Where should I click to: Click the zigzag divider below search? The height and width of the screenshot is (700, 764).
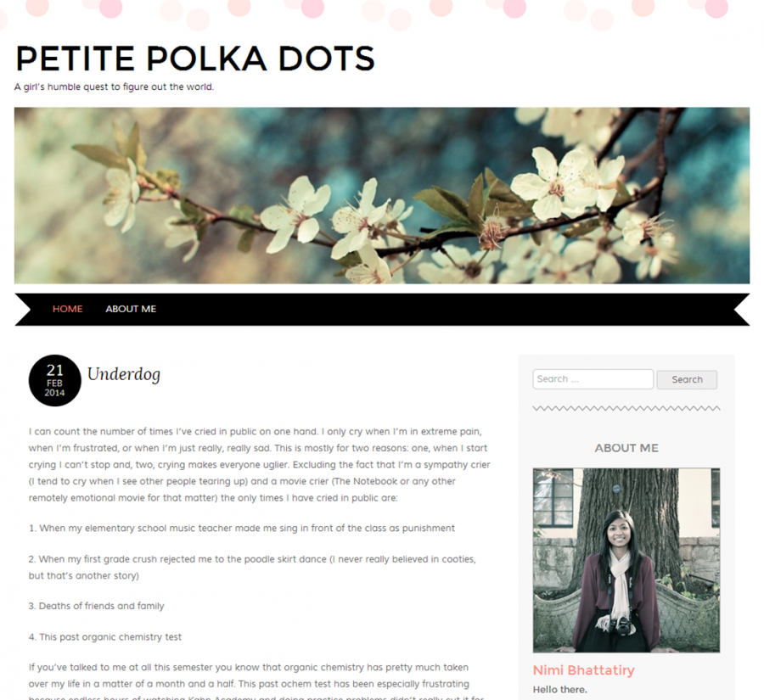click(x=626, y=408)
